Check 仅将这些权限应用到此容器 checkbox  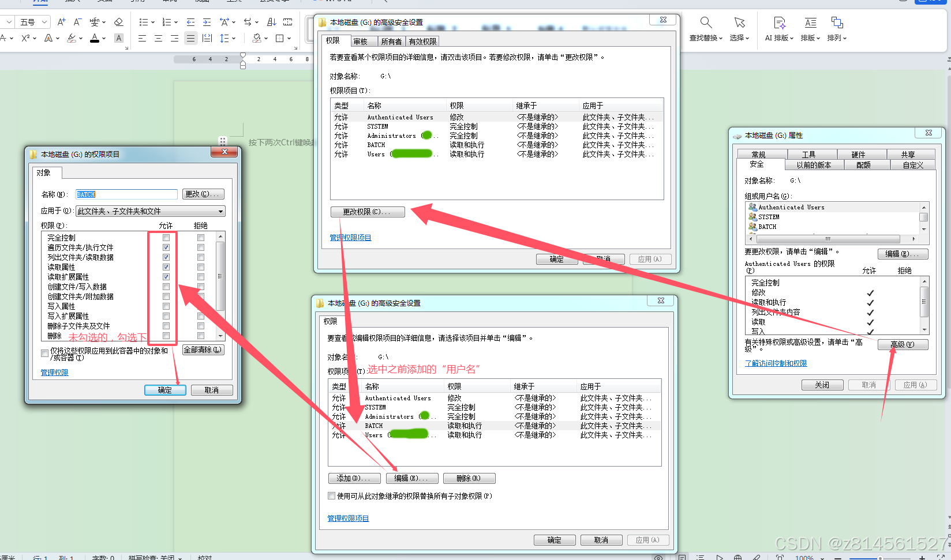pyautogui.click(x=44, y=353)
